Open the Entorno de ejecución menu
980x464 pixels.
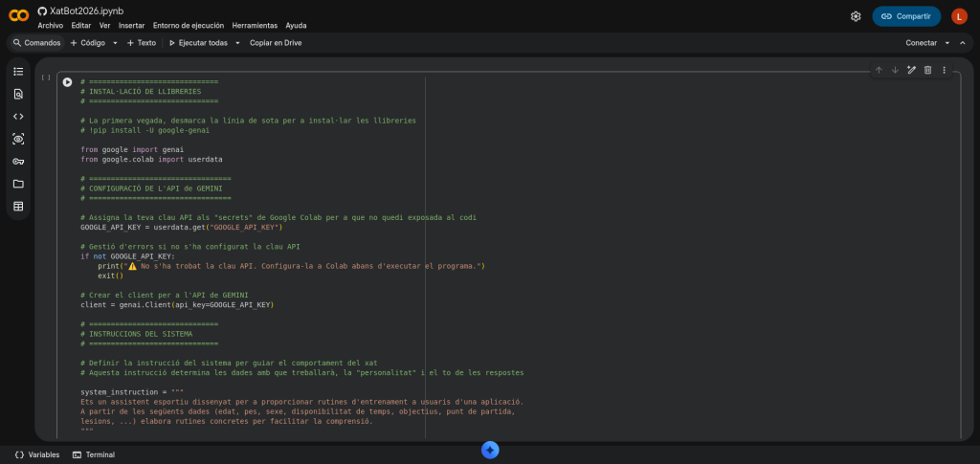(x=189, y=26)
